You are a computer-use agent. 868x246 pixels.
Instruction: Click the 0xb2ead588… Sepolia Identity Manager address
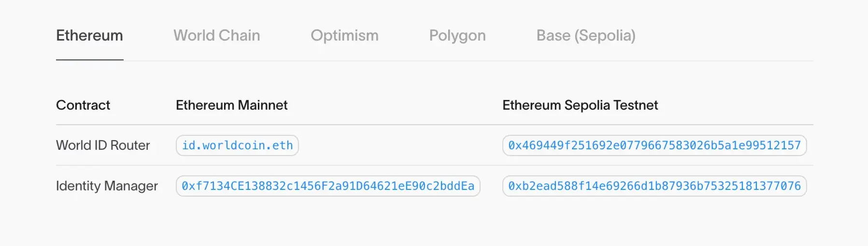tap(654, 186)
